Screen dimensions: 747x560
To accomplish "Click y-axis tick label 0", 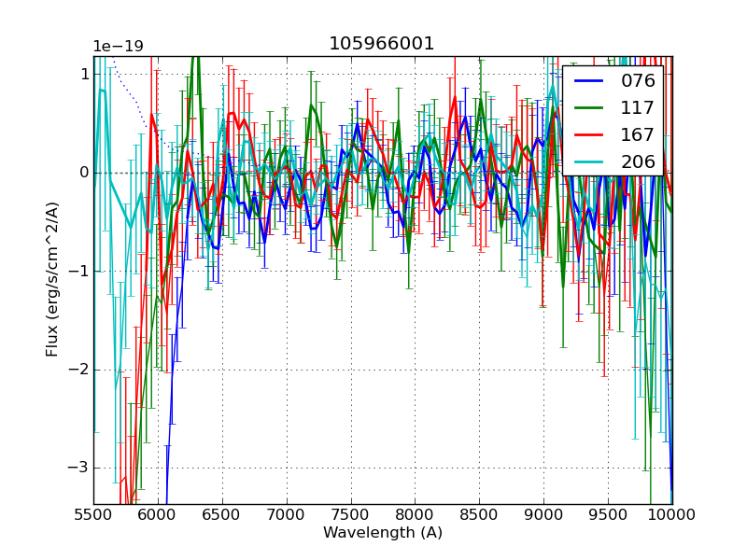I will click(84, 173).
